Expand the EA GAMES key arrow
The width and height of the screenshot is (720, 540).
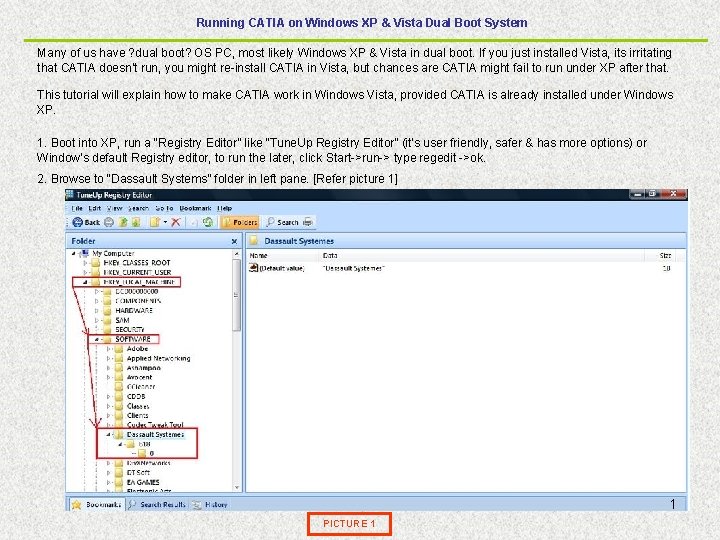(x=108, y=482)
